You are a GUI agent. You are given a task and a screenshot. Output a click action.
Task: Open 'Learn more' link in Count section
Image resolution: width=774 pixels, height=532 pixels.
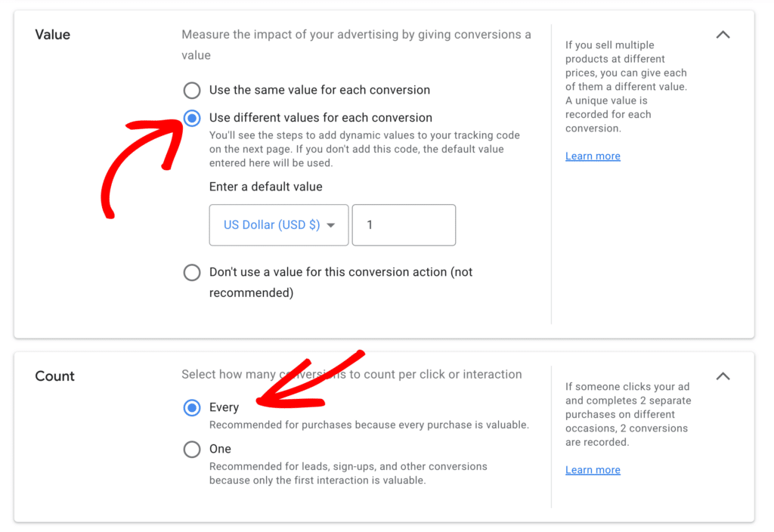[593, 470]
